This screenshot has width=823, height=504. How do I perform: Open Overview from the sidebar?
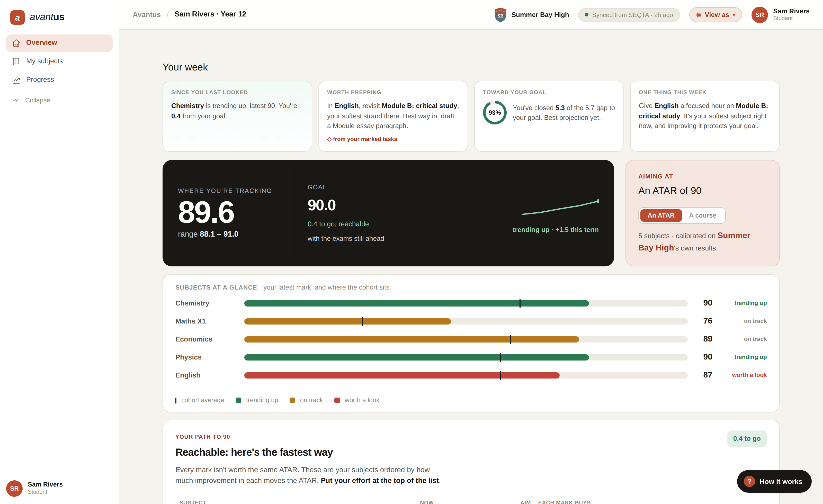[59, 43]
